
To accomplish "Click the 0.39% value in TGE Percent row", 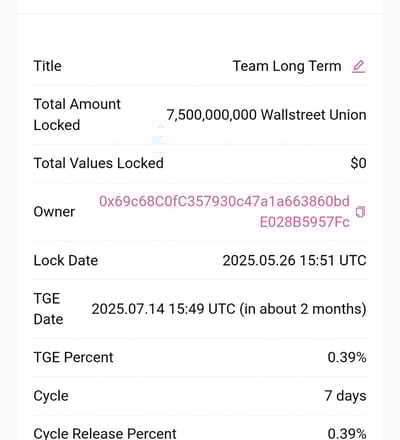I will pos(347,357).
